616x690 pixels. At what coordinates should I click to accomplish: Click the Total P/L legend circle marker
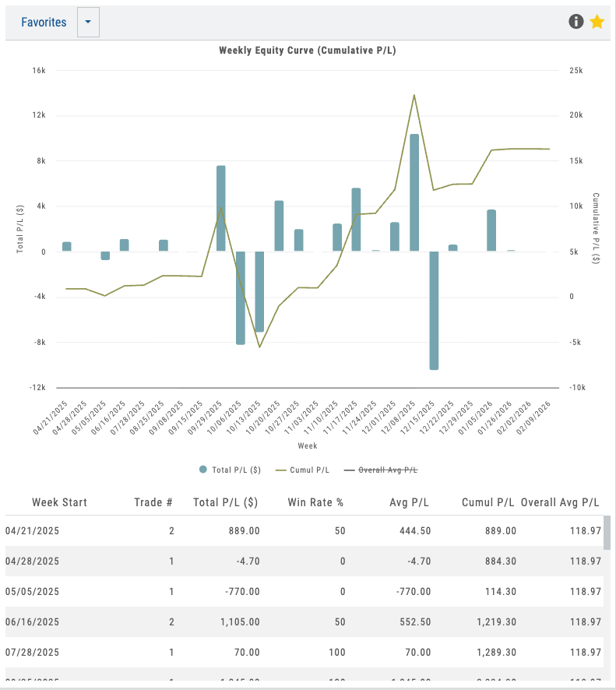pyautogui.click(x=203, y=470)
